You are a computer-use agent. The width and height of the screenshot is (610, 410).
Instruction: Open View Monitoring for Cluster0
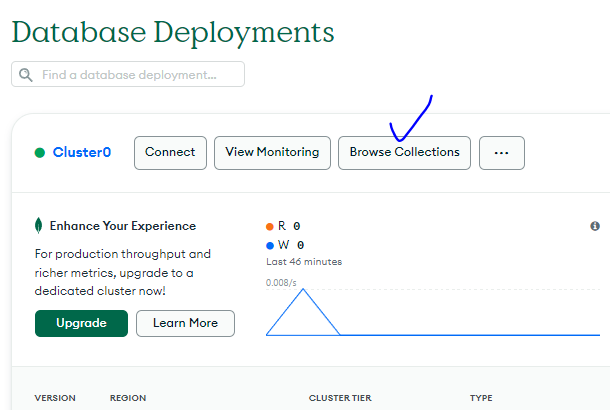[272, 153]
